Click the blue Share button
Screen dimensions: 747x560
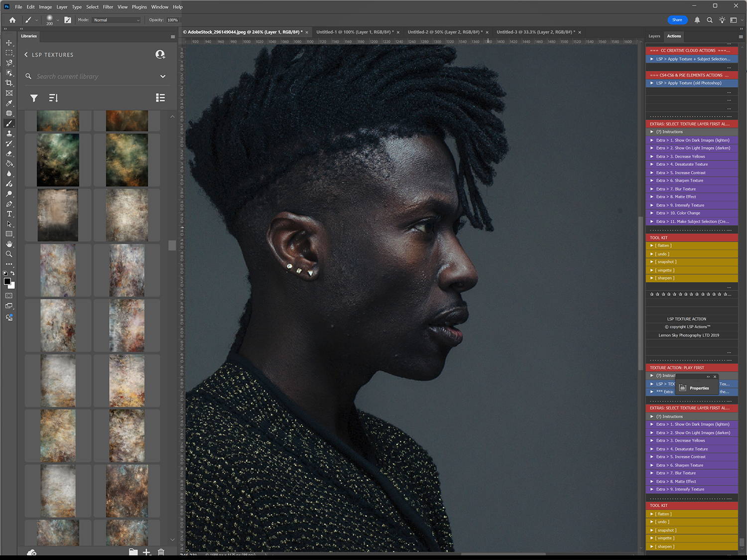click(677, 20)
